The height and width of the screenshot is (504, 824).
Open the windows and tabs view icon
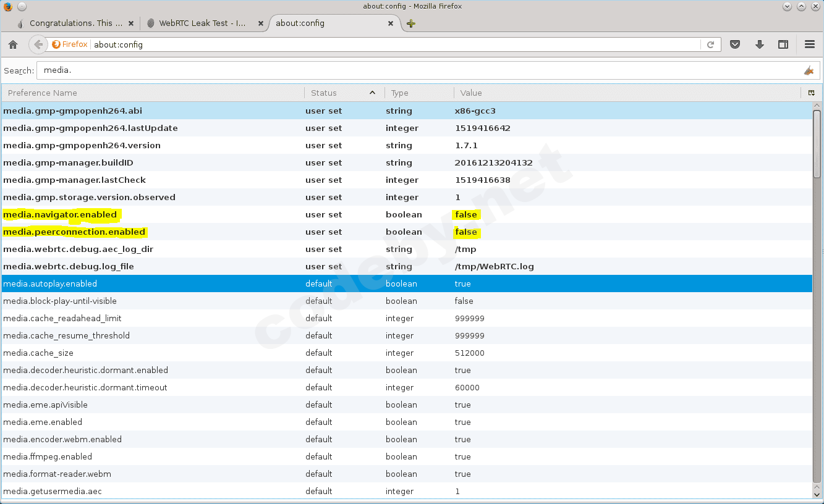coord(783,44)
